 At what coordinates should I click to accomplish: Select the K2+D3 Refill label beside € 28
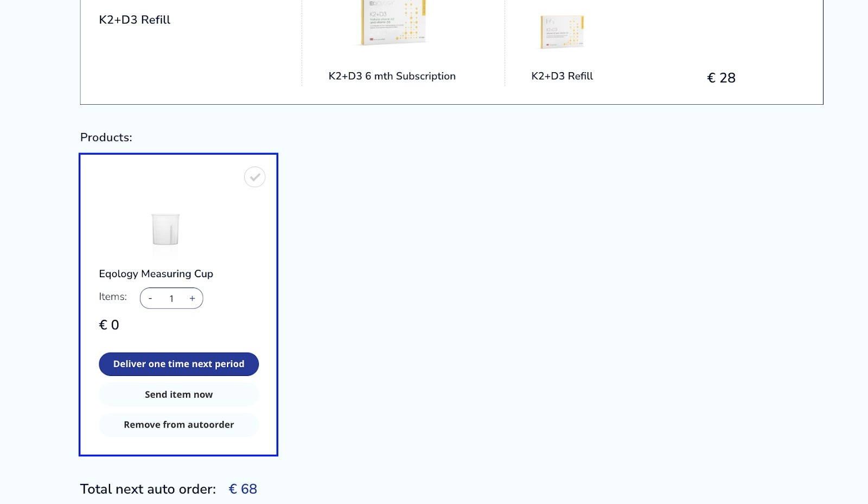coord(562,76)
